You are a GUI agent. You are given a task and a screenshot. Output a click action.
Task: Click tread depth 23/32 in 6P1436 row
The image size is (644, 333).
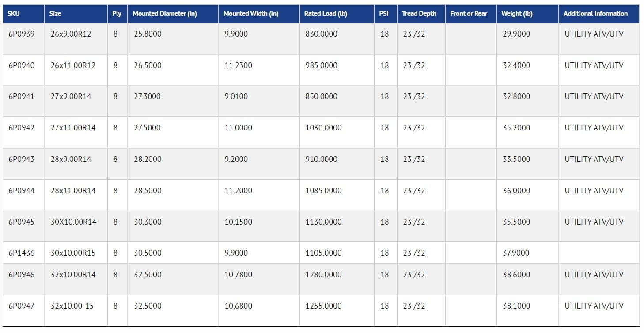point(414,253)
